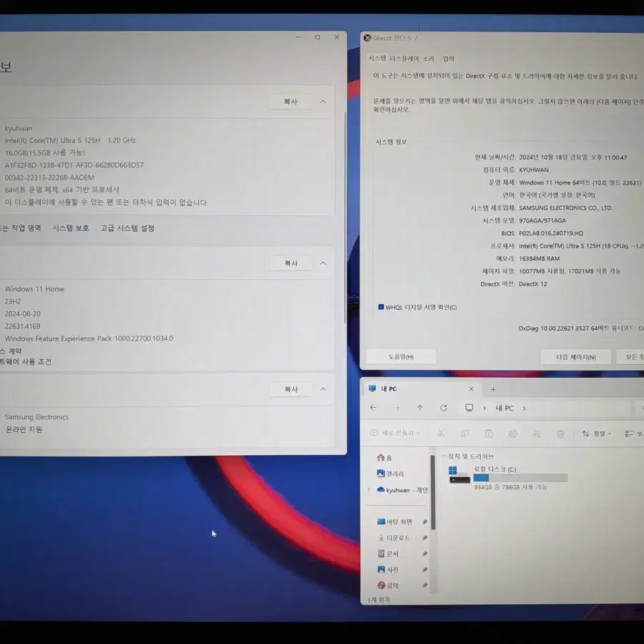The image size is (644, 644).
Task: Click the pin icon beside 문서
Action: tap(424, 554)
